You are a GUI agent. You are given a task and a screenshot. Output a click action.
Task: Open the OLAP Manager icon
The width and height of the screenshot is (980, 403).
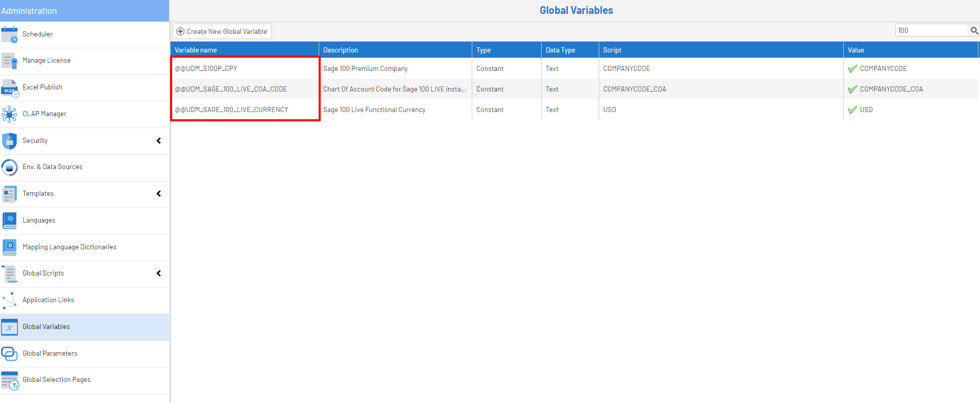(x=9, y=114)
